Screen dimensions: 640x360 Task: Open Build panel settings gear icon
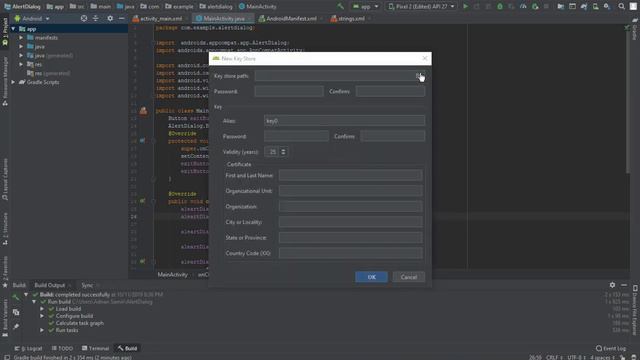612,285
